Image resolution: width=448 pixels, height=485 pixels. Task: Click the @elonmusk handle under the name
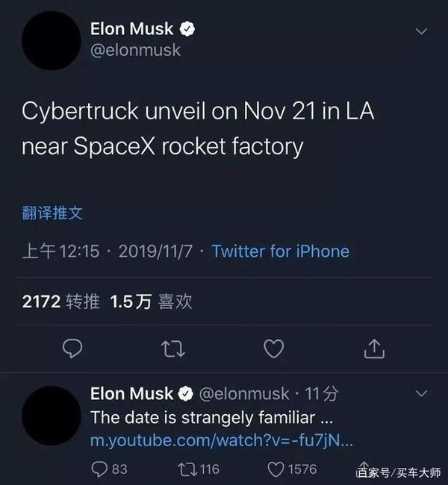[x=135, y=51]
